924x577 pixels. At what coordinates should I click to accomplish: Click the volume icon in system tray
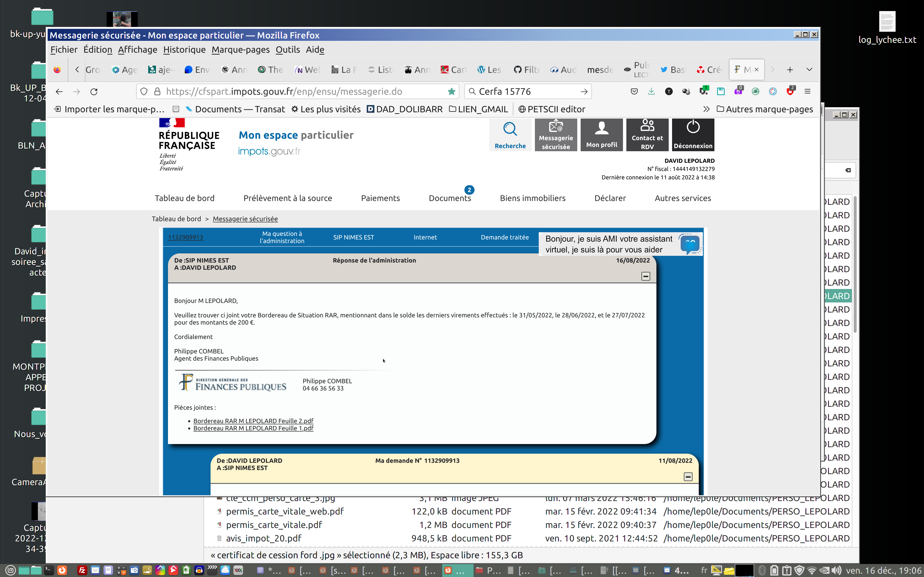(837, 570)
